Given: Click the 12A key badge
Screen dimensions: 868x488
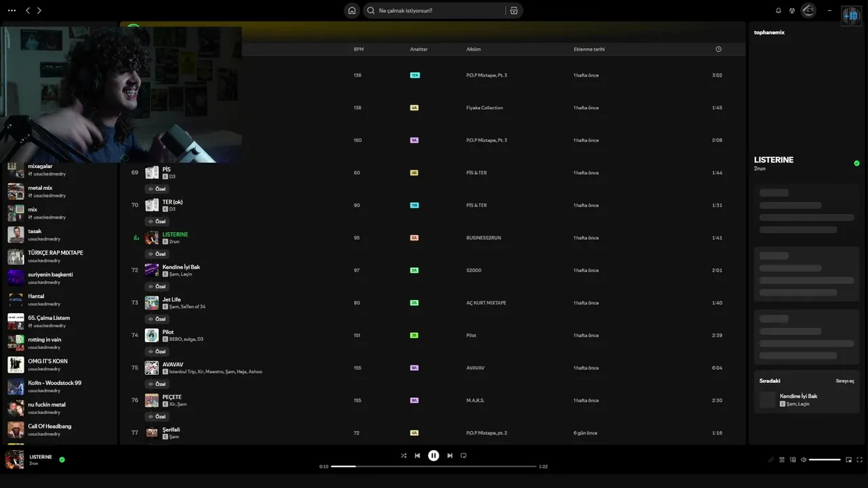Looking at the screenshot, I should (x=415, y=75).
